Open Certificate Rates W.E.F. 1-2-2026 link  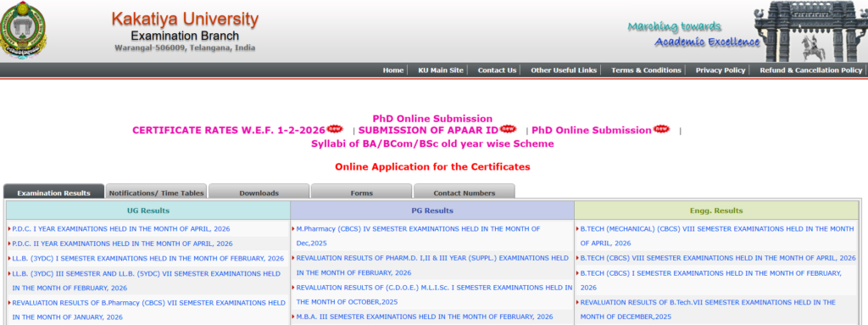[x=229, y=131]
